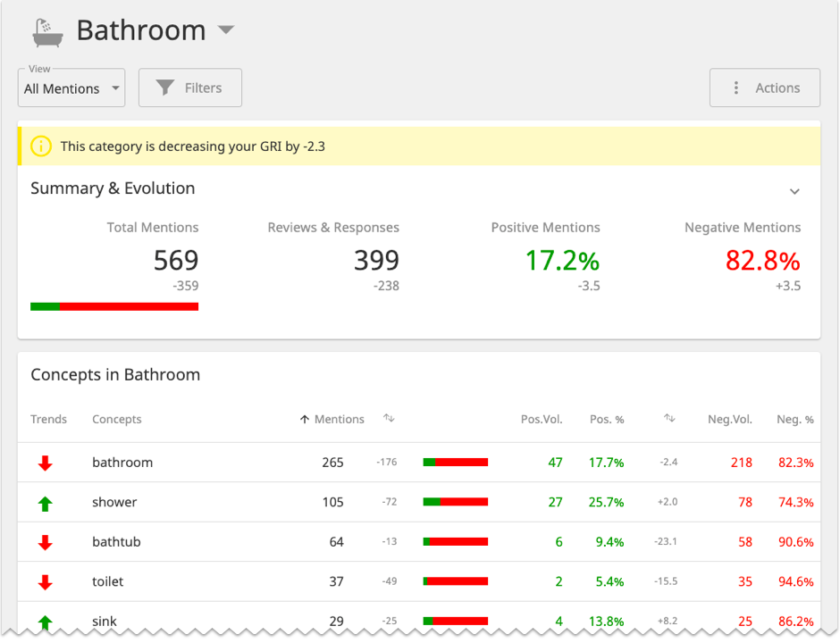Click the red down trend arrow for toilet
This screenshot has height=643, width=840.
pos(46,582)
